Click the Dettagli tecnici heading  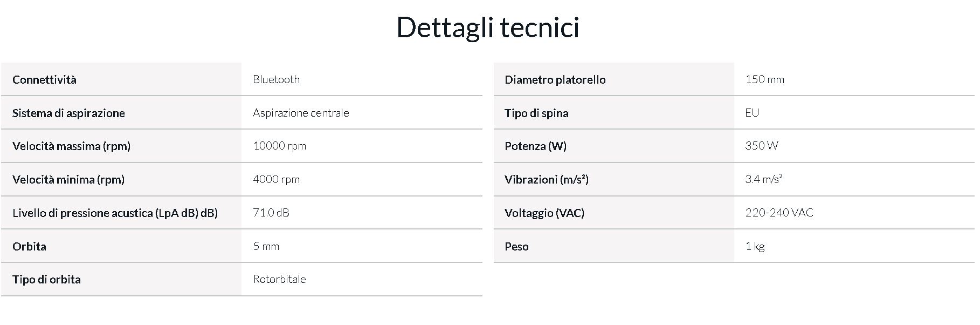[x=488, y=28]
